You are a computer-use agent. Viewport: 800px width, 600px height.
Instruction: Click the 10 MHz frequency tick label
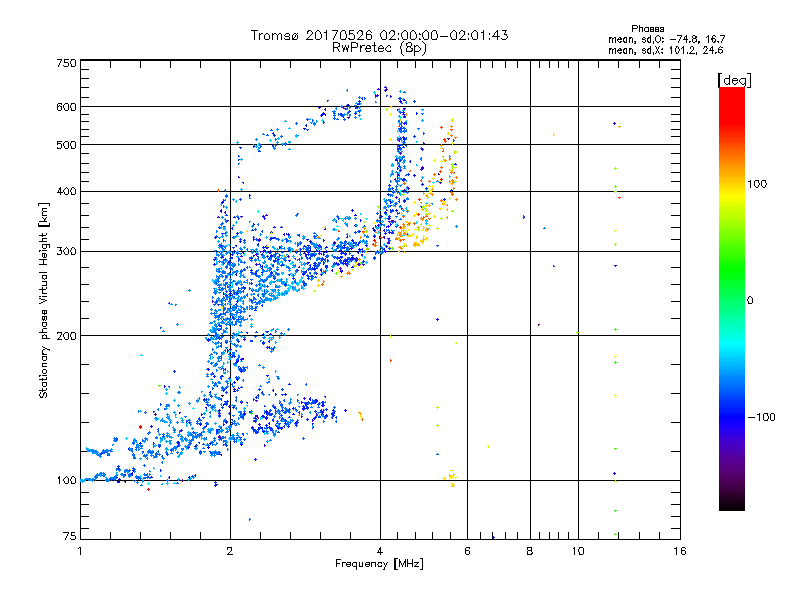click(578, 551)
